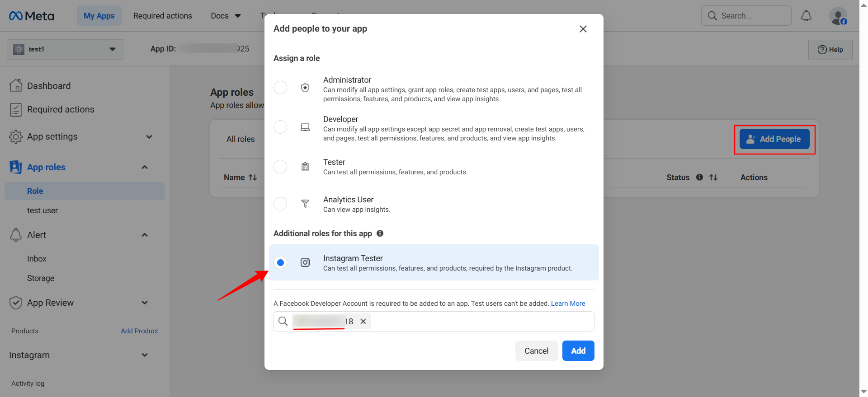Remove the selected user chip with X
Screen dimensions: 868x397
pos(363,322)
